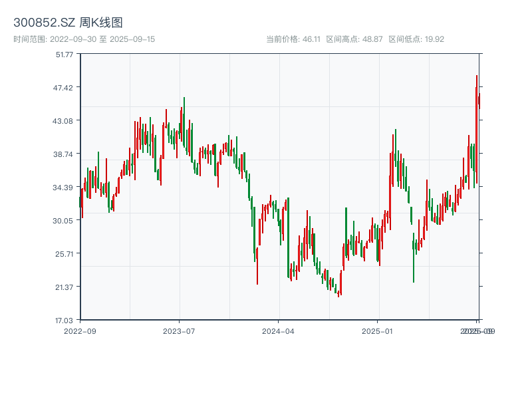The height and width of the screenshot is (399, 532).
Task: Click y-axis label 43.08
Action: (x=63, y=121)
